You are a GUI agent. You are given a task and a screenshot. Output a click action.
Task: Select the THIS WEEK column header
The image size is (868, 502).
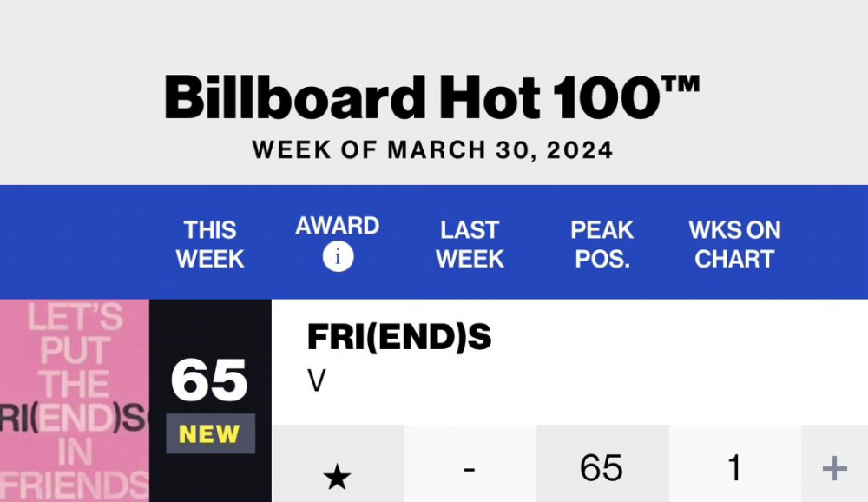coord(210,244)
